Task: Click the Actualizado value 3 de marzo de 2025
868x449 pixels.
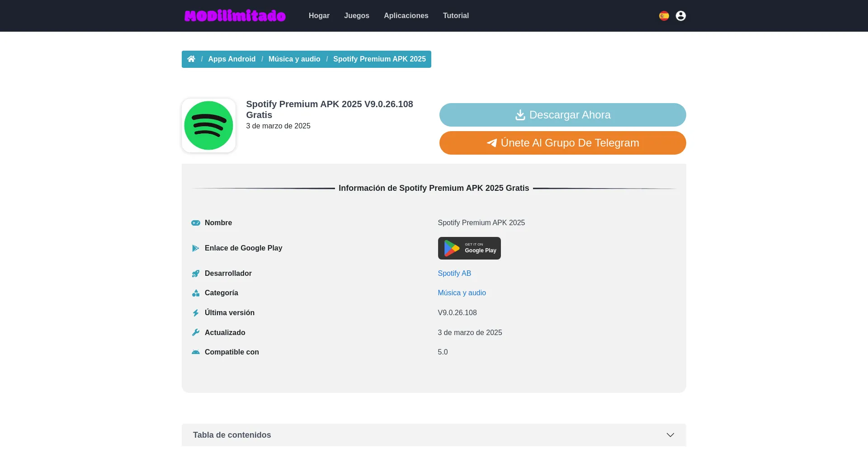Action: tap(470, 333)
